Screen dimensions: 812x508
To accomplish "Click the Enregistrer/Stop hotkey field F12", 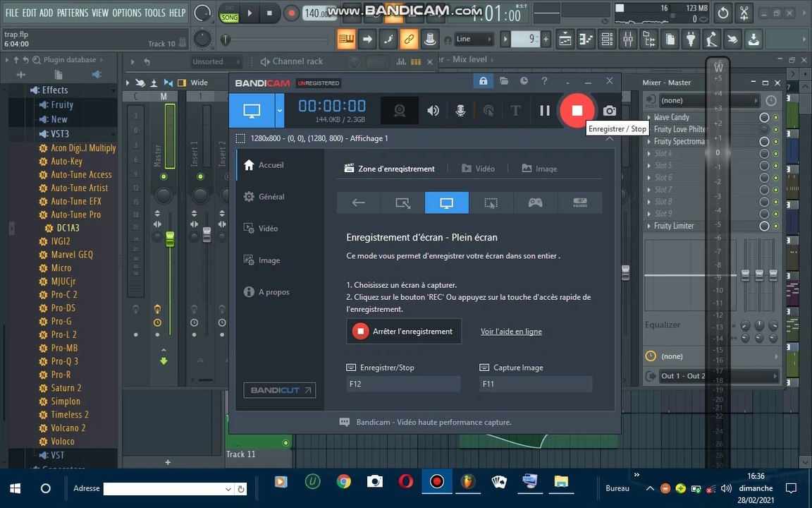I will [x=403, y=384].
